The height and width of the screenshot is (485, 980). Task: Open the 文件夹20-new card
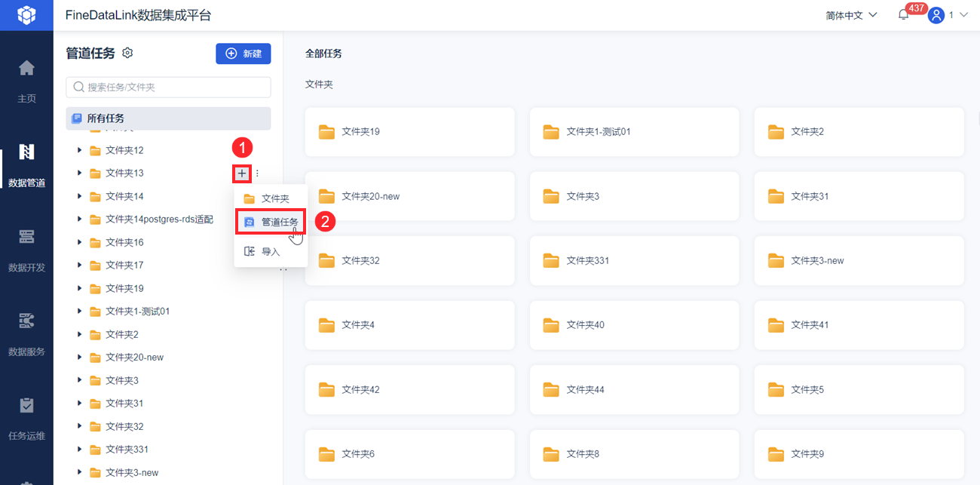coord(410,196)
